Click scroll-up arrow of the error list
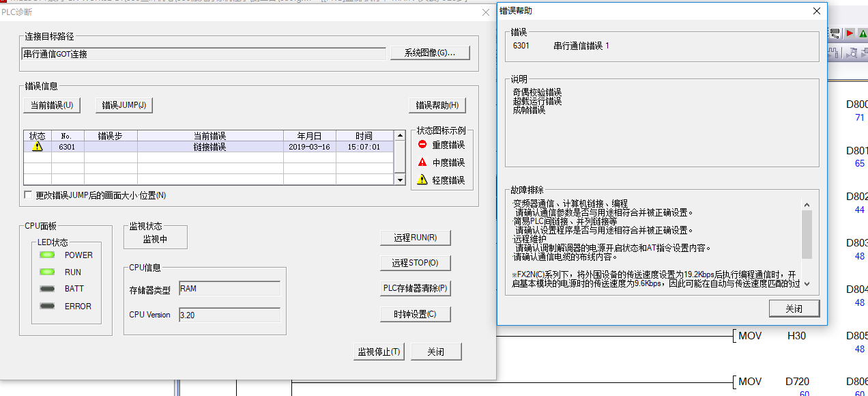The image size is (868, 396). [401, 135]
